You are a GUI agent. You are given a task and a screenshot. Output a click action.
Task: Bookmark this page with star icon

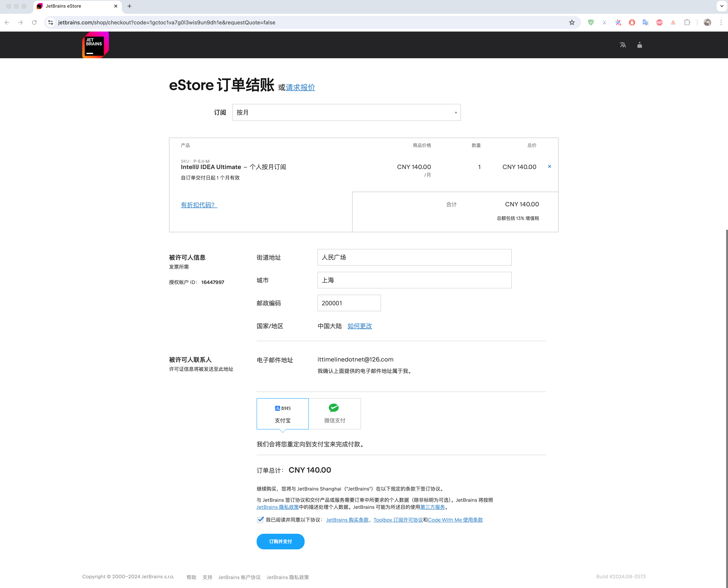(x=572, y=22)
